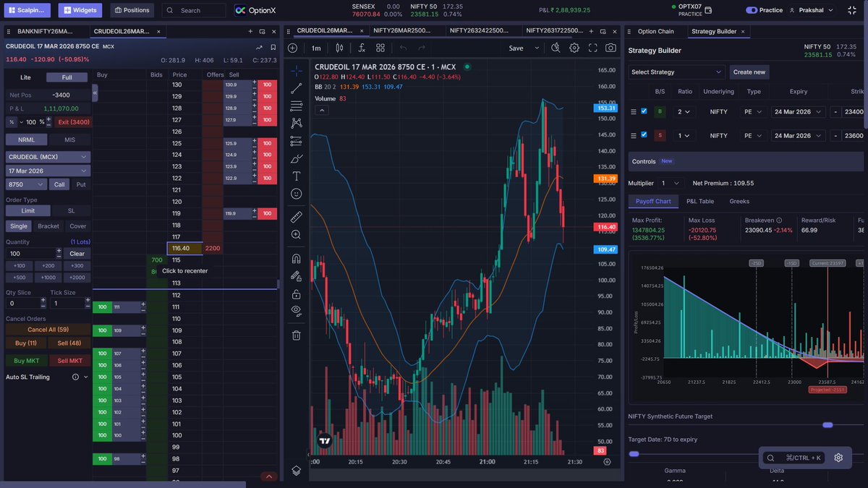Hide all drawings with eye icon

pos(297,311)
